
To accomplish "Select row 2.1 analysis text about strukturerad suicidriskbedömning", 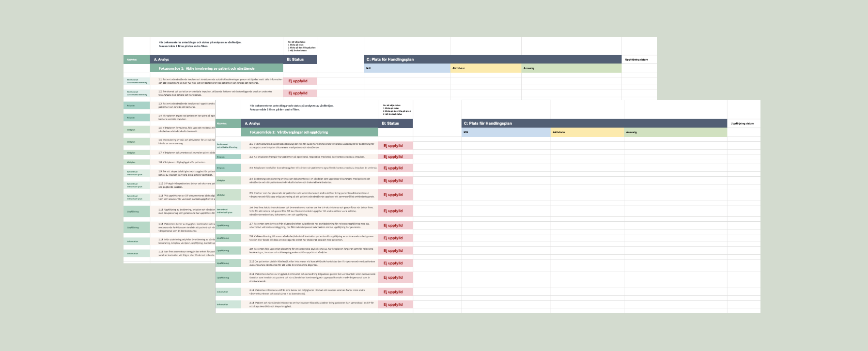I will 311,145.
